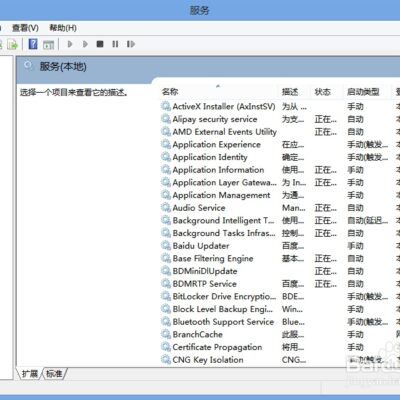Click the "BDE..." description of BitLocker Drive Encryption
This screenshot has height=400, width=400.
click(293, 297)
